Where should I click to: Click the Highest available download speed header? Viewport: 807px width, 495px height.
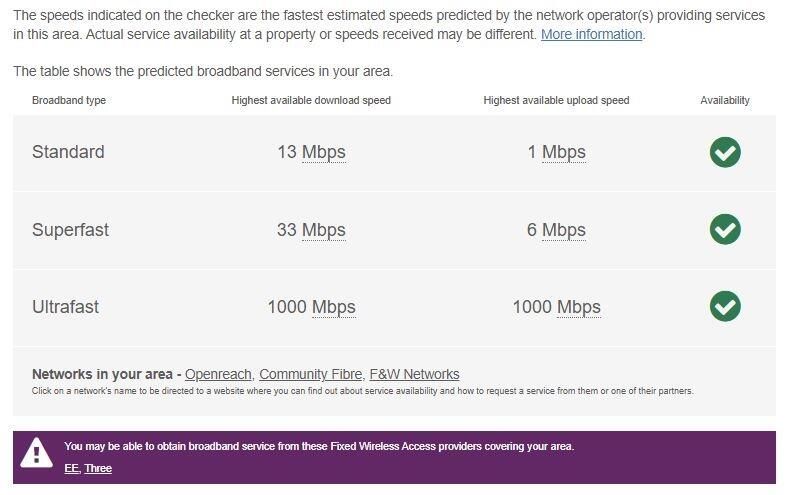point(311,100)
